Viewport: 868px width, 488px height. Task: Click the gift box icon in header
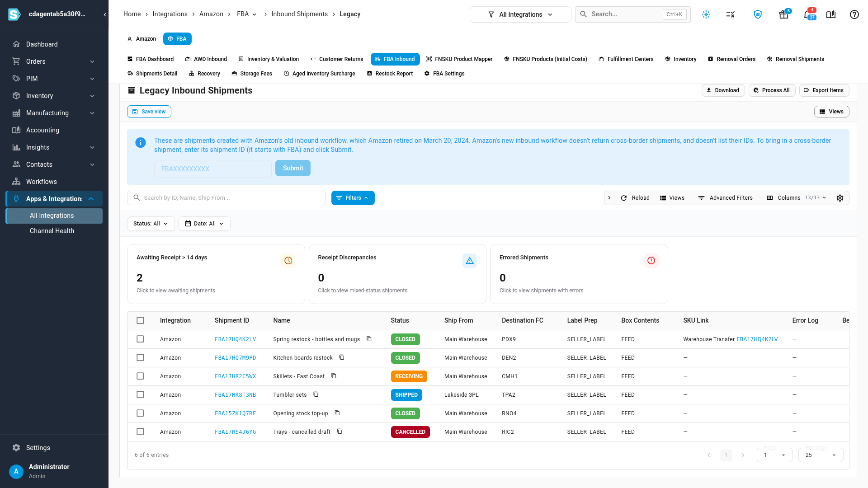tap(783, 14)
